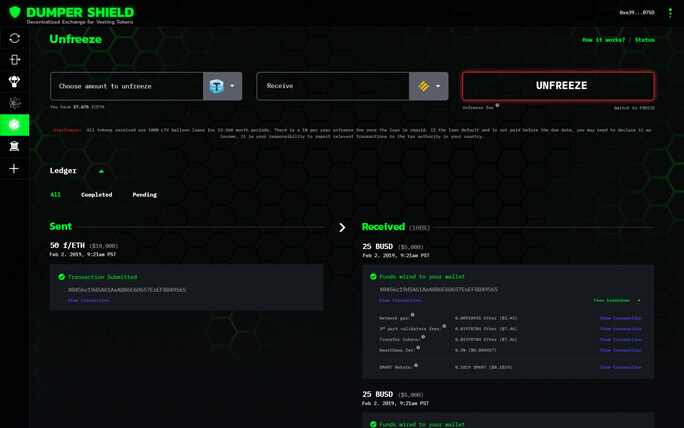Click the Disclosure! red label
Image resolution: width=684 pixels, height=428 pixels.
67,130
